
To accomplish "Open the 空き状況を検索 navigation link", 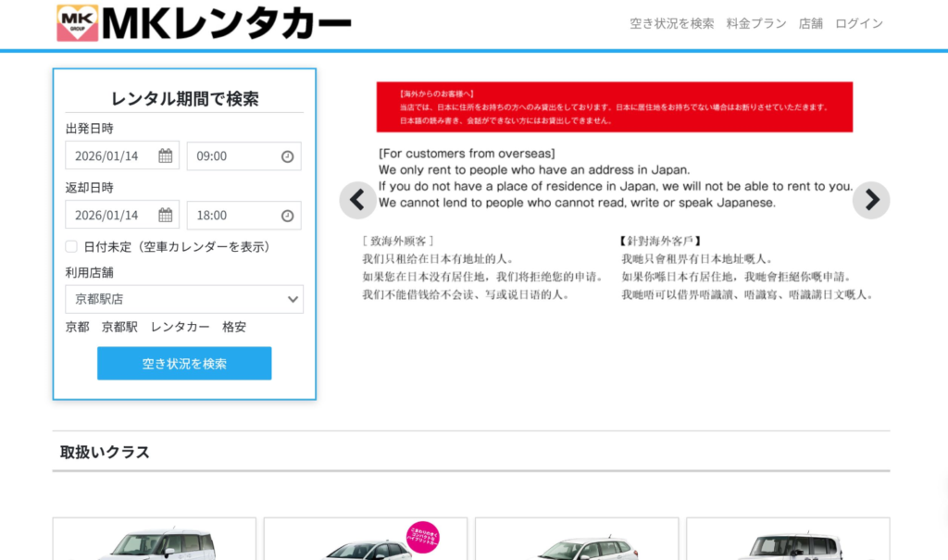I will point(671,24).
